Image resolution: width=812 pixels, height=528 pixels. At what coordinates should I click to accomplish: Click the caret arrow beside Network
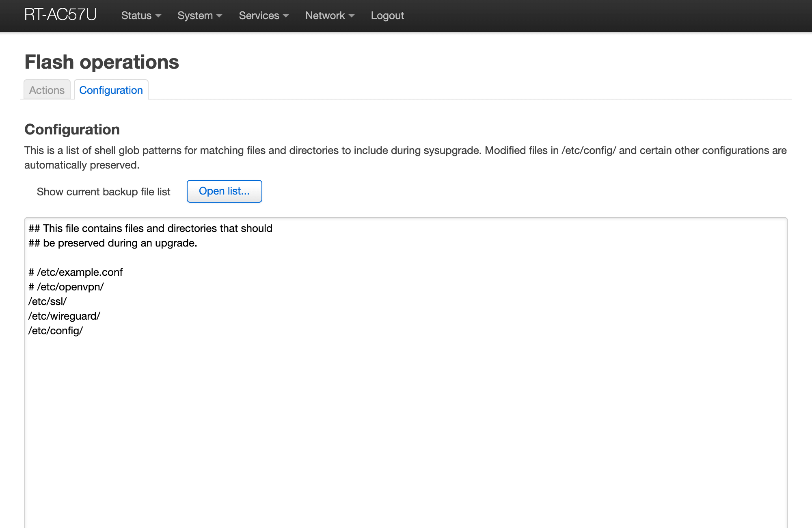(352, 16)
